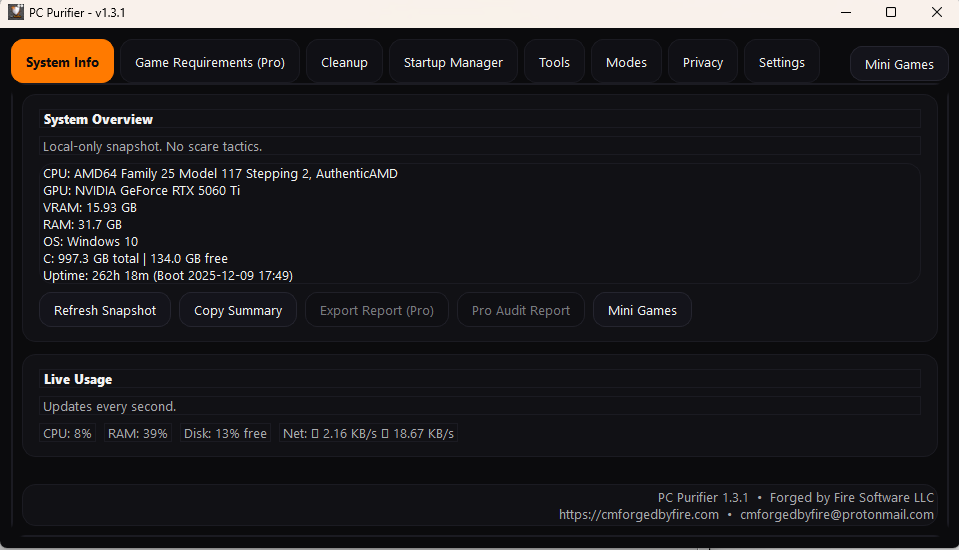Click 'Updates every second.' text
Viewport: 959px width, 550px height.
(109, 406)
